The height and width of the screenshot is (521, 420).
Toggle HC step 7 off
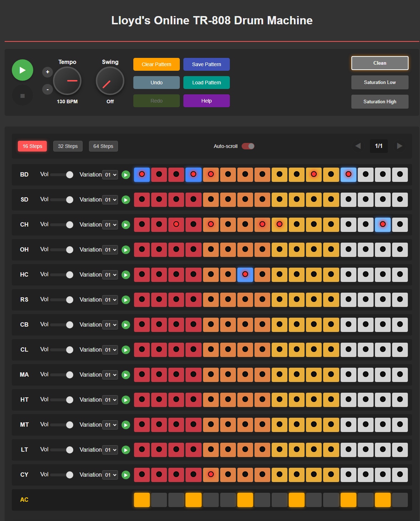pos(245,274)
